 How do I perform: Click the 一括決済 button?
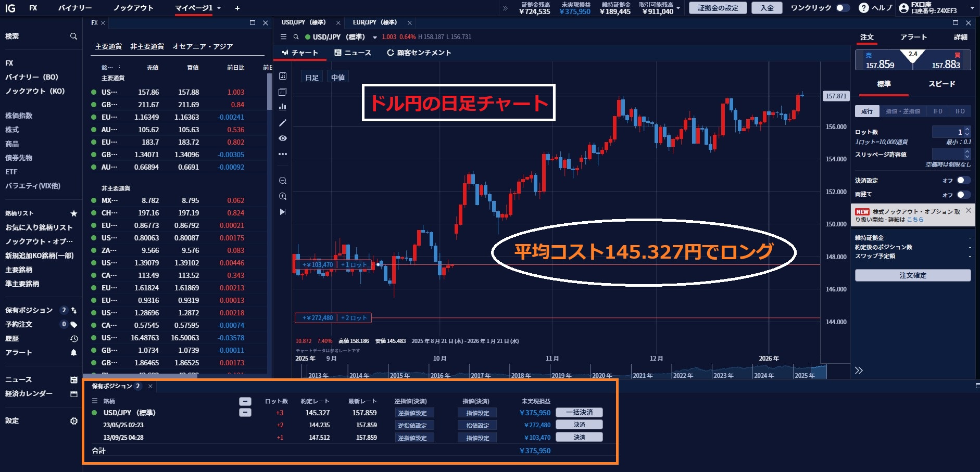pyautogui.click(x=579, y=412)
